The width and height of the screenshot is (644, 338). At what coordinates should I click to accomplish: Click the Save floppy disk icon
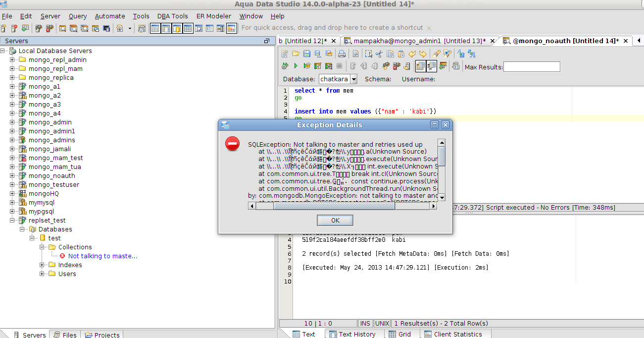pos(307,54)
